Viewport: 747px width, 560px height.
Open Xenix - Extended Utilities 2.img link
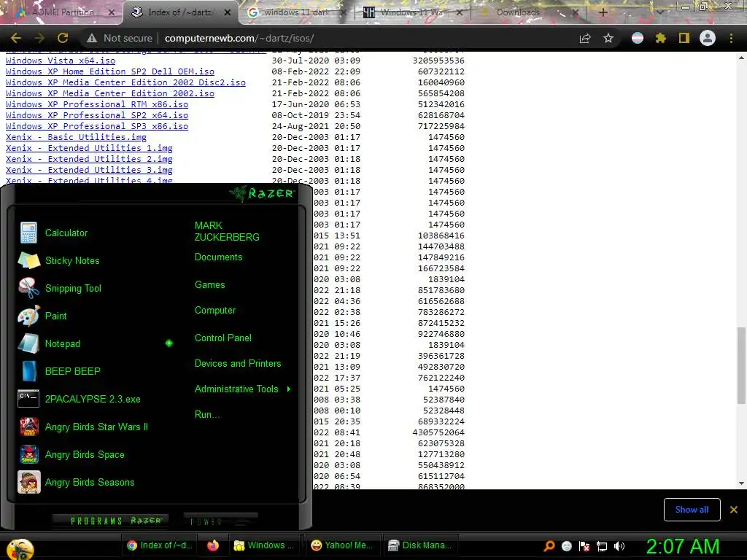(x=89, y=159)
